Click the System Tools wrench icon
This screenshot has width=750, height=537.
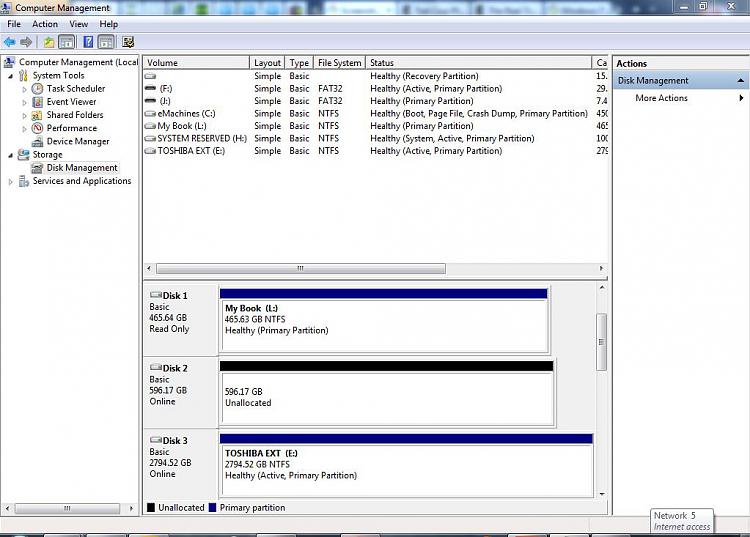pyautogui.click(x=23, y=76)
